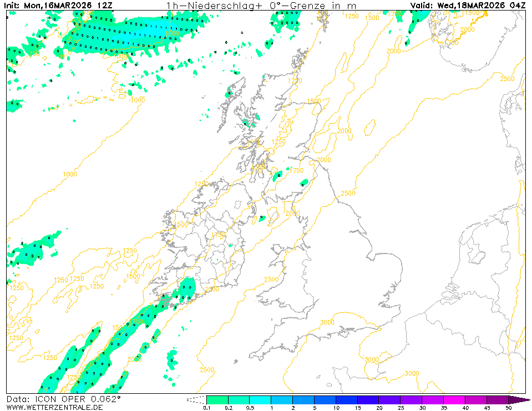Click the legend value label '50'
The image size is (532, 411).
point(508,408)
